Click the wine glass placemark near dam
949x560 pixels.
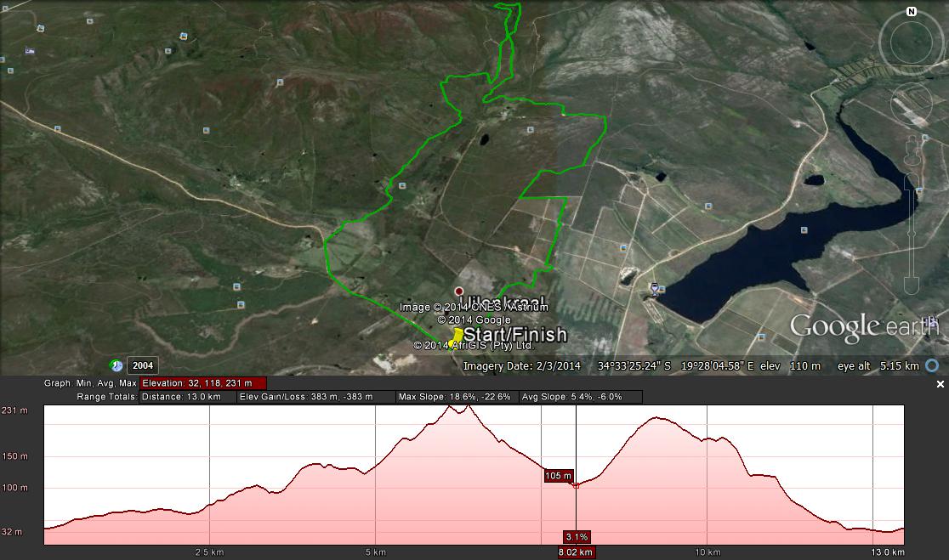(654, 289)
